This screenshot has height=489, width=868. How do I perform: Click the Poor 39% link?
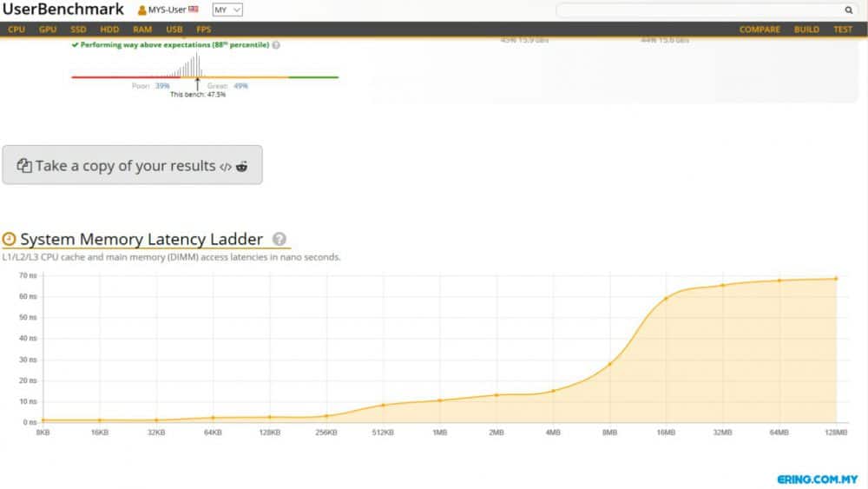tap(162, 86)
